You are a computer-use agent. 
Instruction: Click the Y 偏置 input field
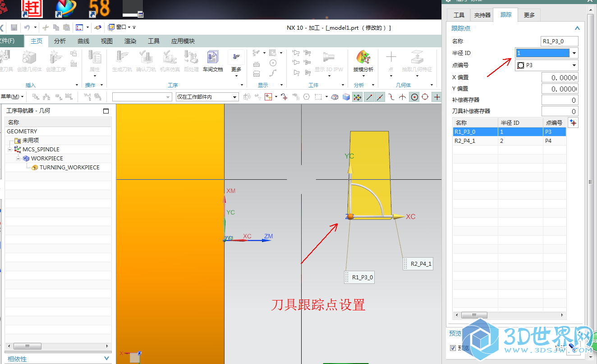[x=560, y=89]
